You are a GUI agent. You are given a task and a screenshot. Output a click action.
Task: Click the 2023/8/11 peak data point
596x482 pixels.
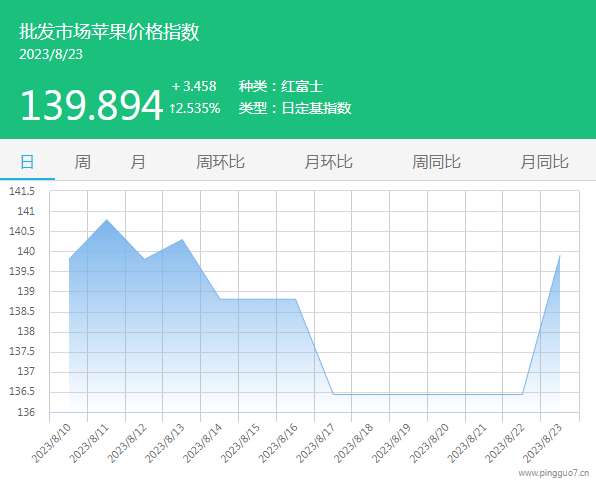[107, 219]
